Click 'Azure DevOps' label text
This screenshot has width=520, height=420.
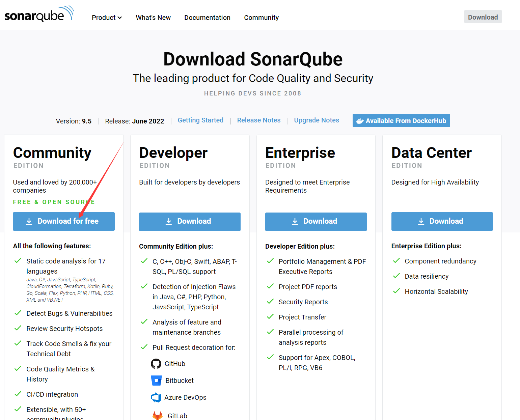pyautogui.click(x=185, y=397)
